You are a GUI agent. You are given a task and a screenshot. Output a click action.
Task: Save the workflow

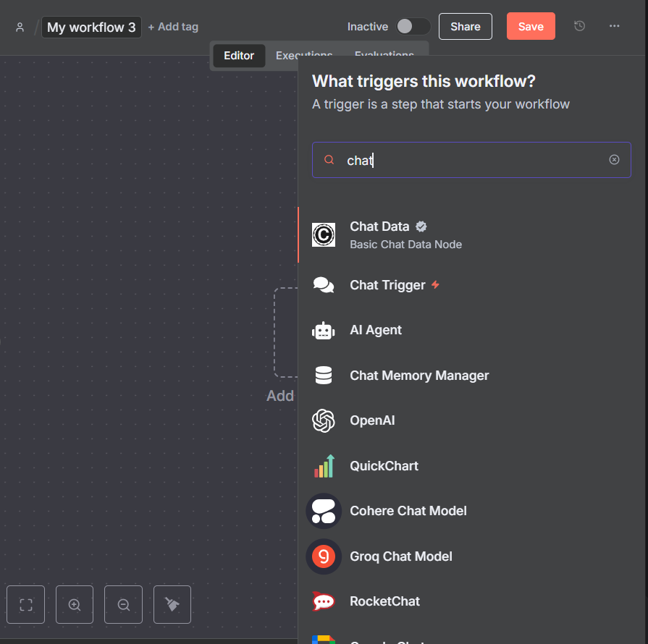531,27
